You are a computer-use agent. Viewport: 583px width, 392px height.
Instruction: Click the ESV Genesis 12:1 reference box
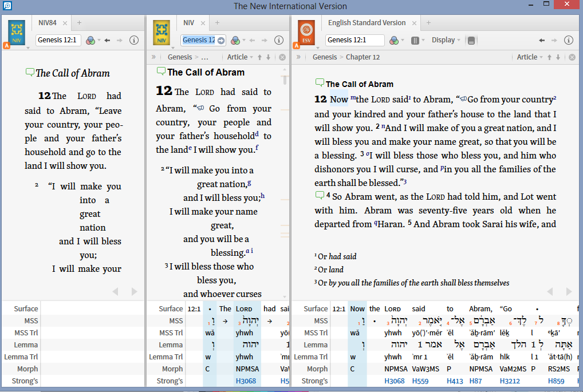(354, 40)
